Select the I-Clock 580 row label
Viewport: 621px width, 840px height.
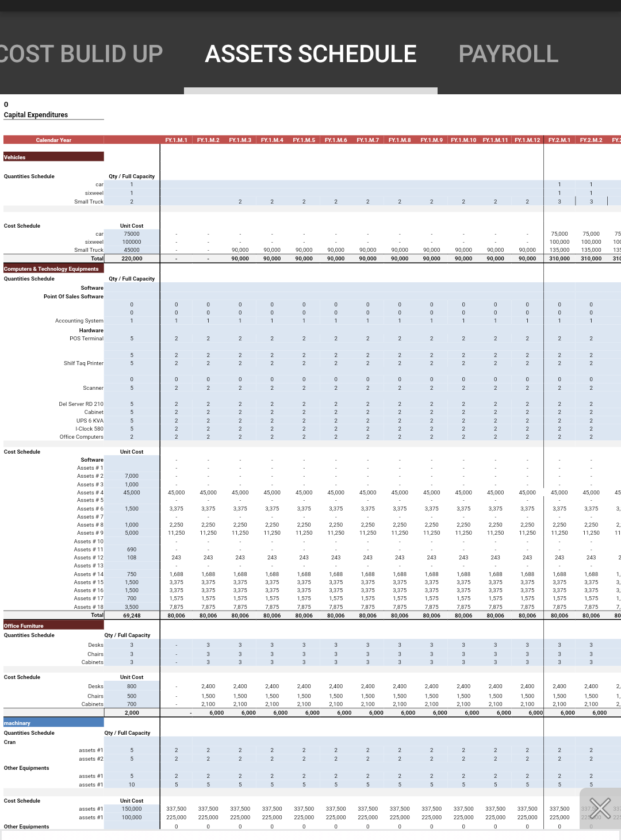(x=90, y=429)
